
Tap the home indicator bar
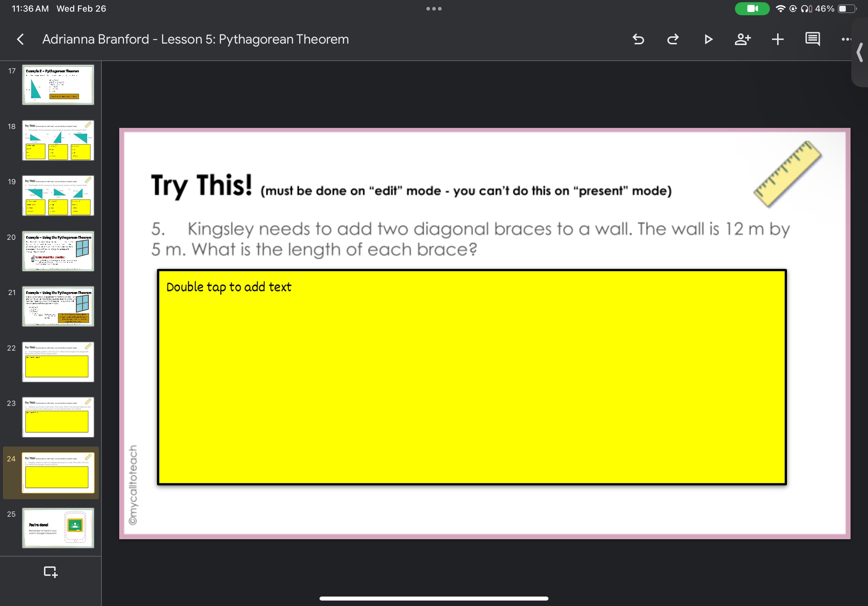click(434, 598)
